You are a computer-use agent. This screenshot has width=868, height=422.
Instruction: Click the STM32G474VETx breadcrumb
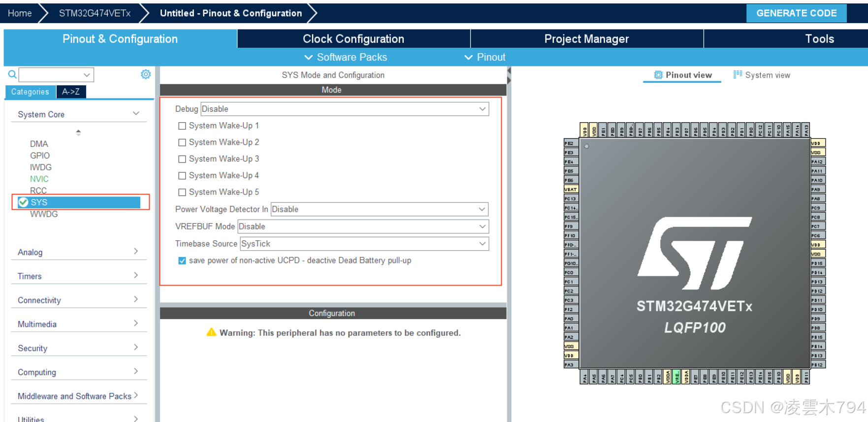[95, 13]
